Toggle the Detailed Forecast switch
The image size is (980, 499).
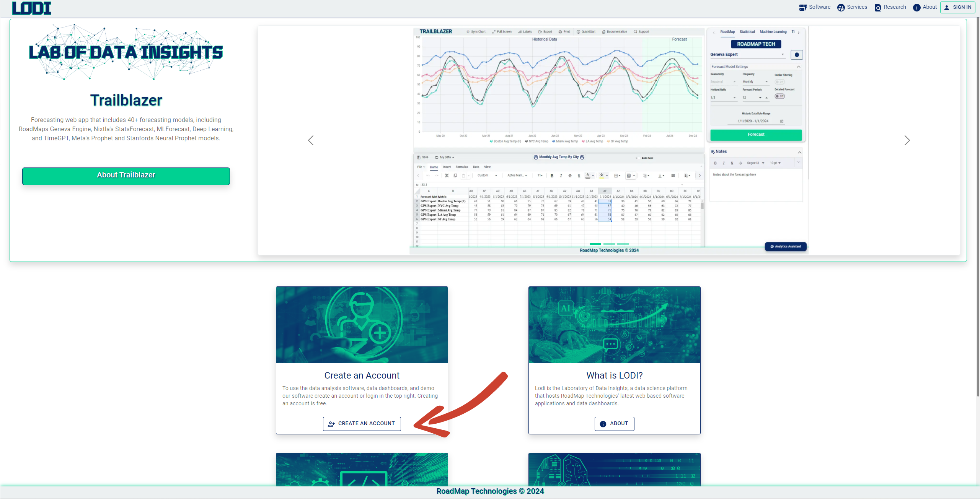pos(780,96)
